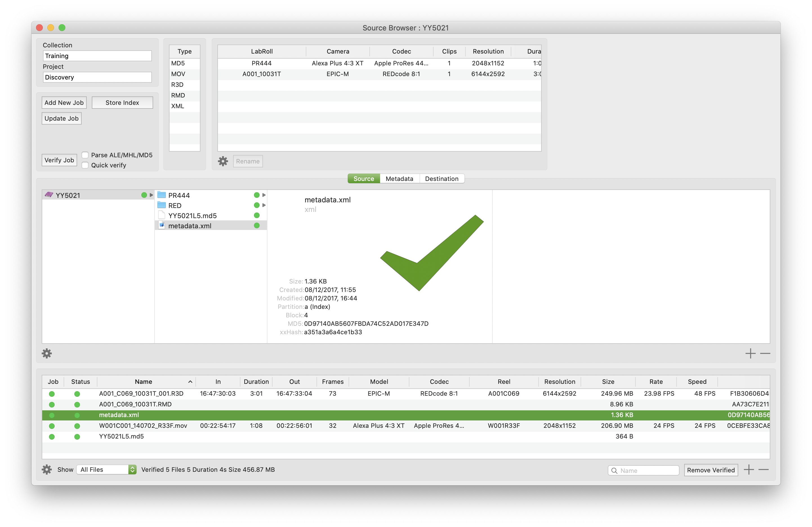Viewport: 812px width, 527px height.
Task: Click the YY5021L5.md5 document icon
Action: [x=162, y=215]
